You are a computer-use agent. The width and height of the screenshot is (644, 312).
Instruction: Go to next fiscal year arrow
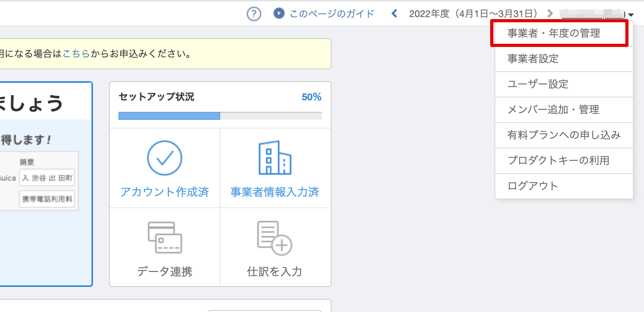tap(550, 14)
